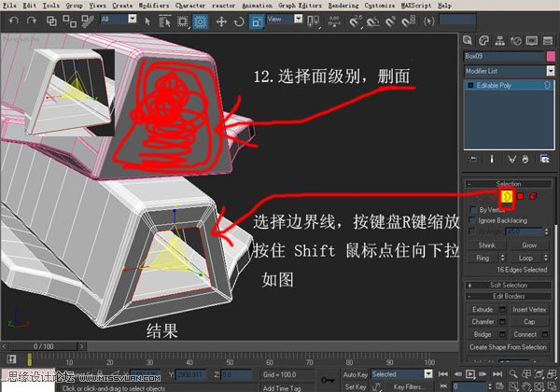Click the Named Selection Sets braces icon
This screenshot has height=392, width=560.
click(429, 21)
